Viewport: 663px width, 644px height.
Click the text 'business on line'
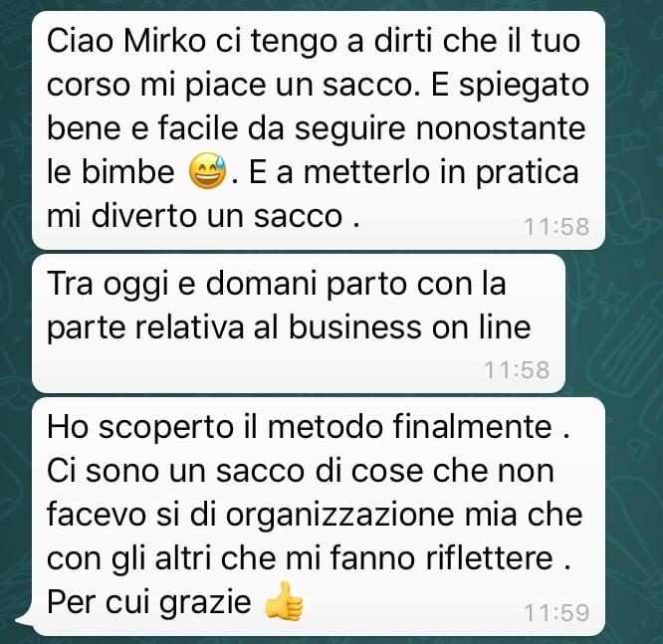click(x=409, y=327)
